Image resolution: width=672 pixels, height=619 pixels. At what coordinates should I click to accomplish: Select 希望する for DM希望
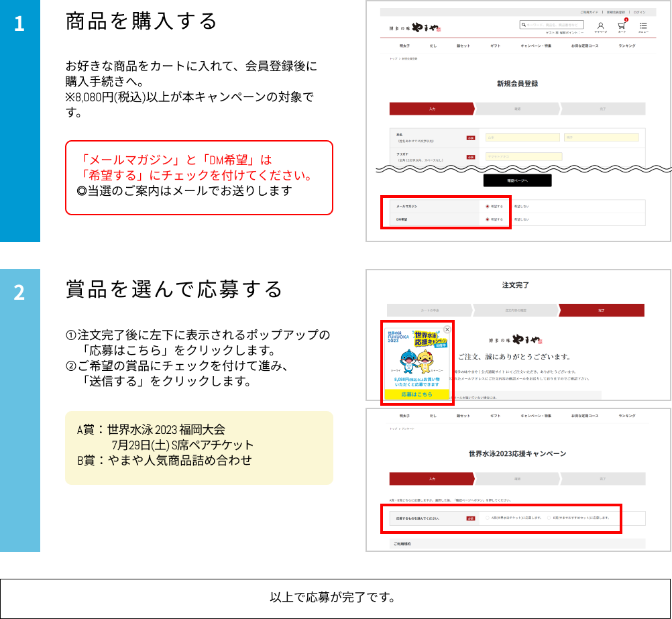(x=488, y=219)
